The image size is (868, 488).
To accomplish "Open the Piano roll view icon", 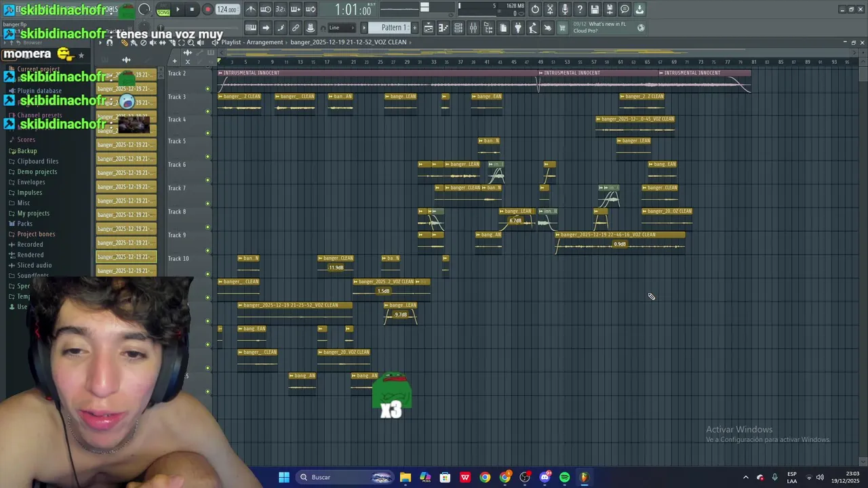I will coord(443,28).
